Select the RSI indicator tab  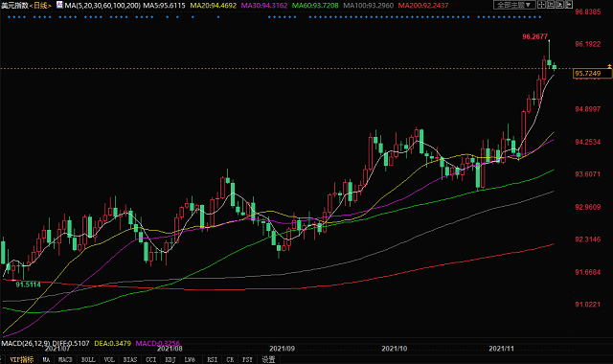point(213,360)
